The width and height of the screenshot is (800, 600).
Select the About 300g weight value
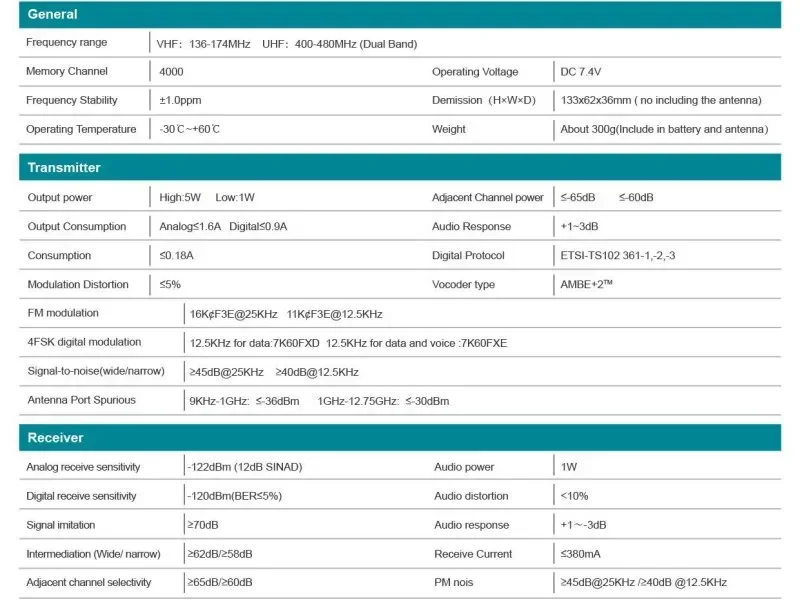[664, 129]
